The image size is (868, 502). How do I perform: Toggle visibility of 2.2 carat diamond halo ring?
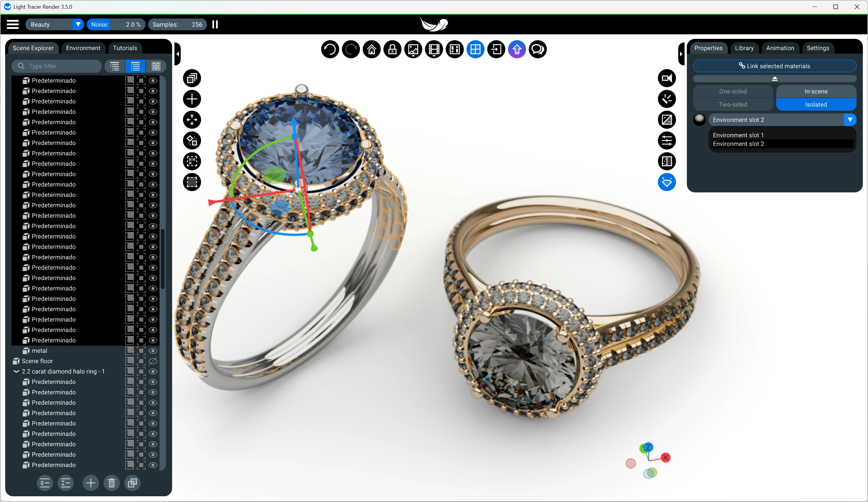pyautogui.click(x=153, y=371)
